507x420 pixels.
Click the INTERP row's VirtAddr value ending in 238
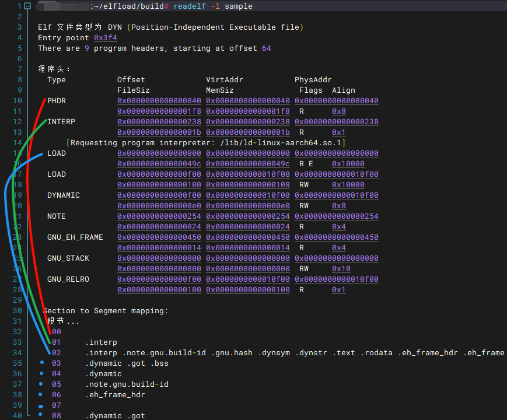click(247, 122)
